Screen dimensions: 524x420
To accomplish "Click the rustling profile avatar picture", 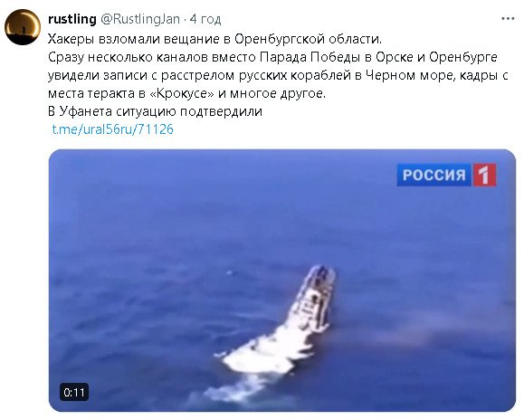I will 23,27.
